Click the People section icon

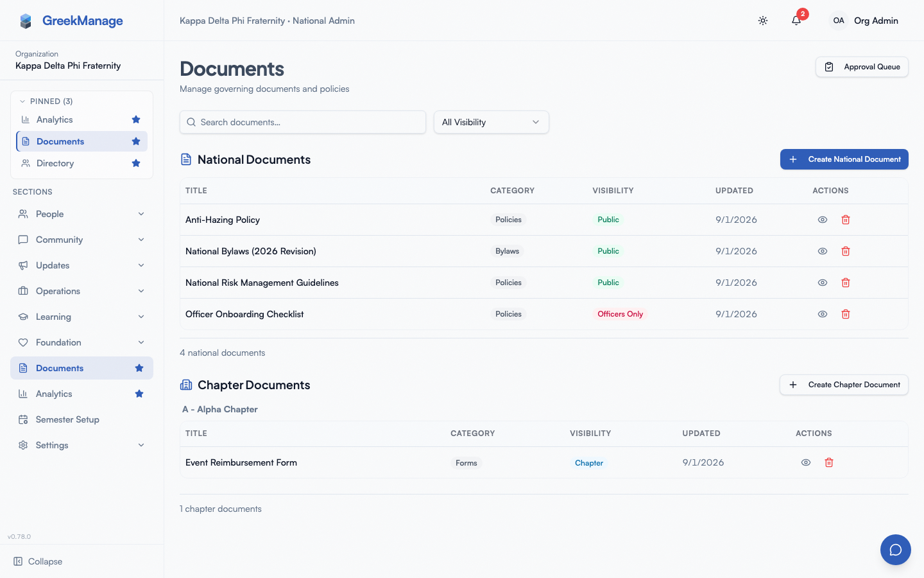coord(23,214)
